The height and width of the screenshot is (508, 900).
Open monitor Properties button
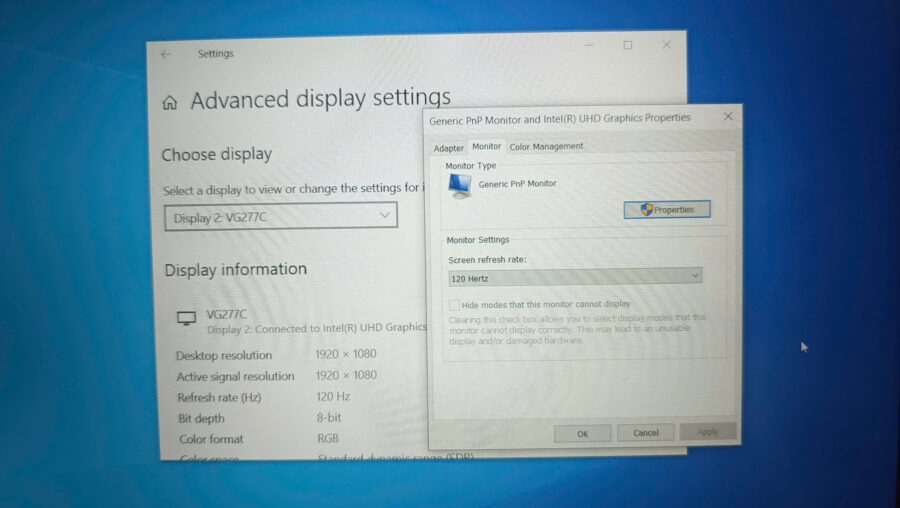coord(667,210)
